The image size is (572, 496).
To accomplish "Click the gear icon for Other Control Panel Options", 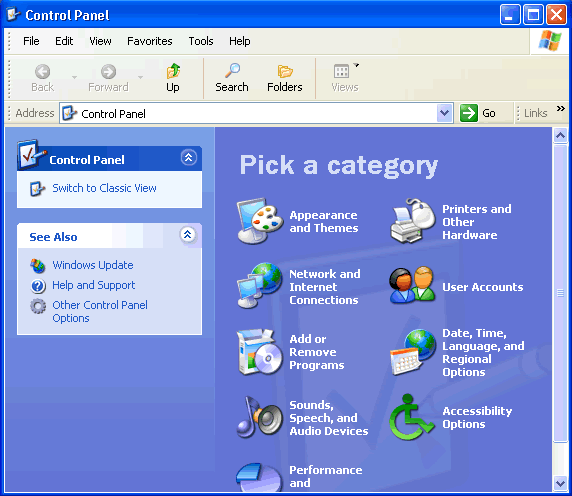I will [x=38, y=306].
